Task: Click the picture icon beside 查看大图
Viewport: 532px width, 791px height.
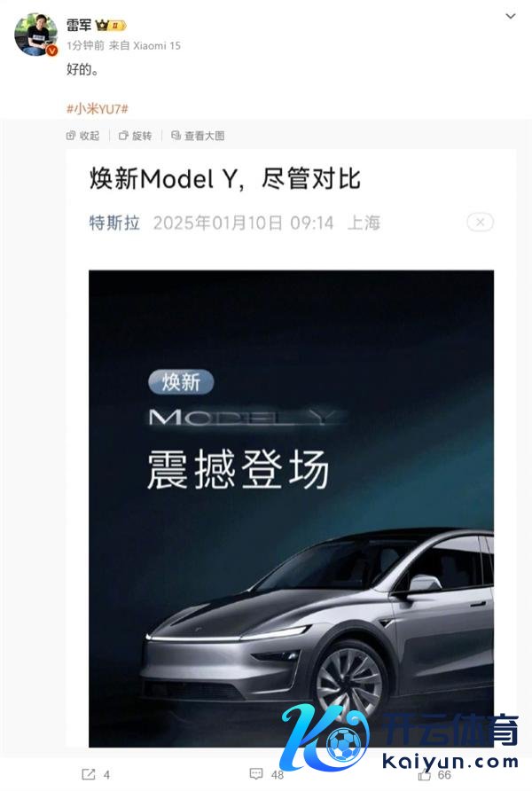Action: coord(176,136)
